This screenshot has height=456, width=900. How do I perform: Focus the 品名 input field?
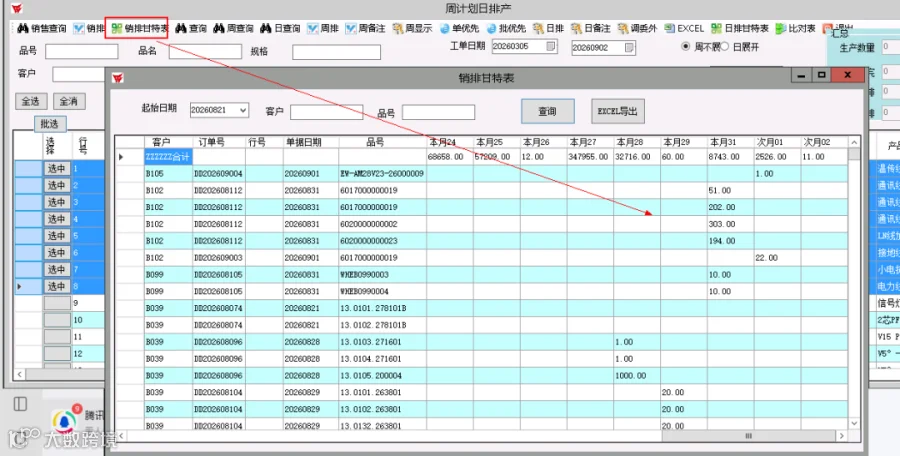pos(205,52)
